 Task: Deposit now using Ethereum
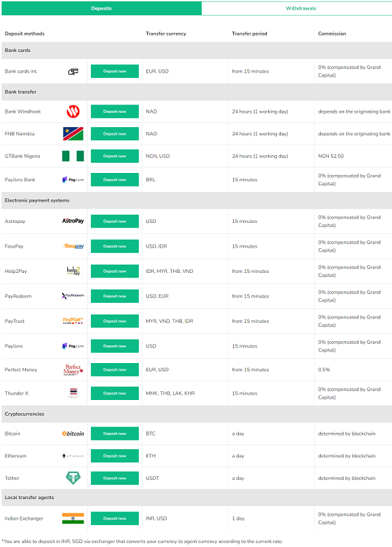pos(115,455)
